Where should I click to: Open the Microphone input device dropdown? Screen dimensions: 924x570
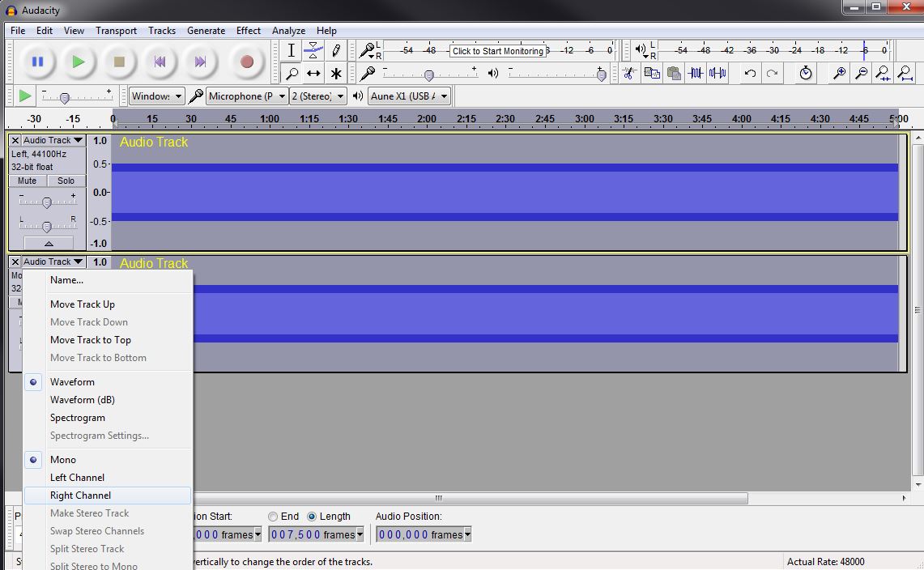(247, 96)
